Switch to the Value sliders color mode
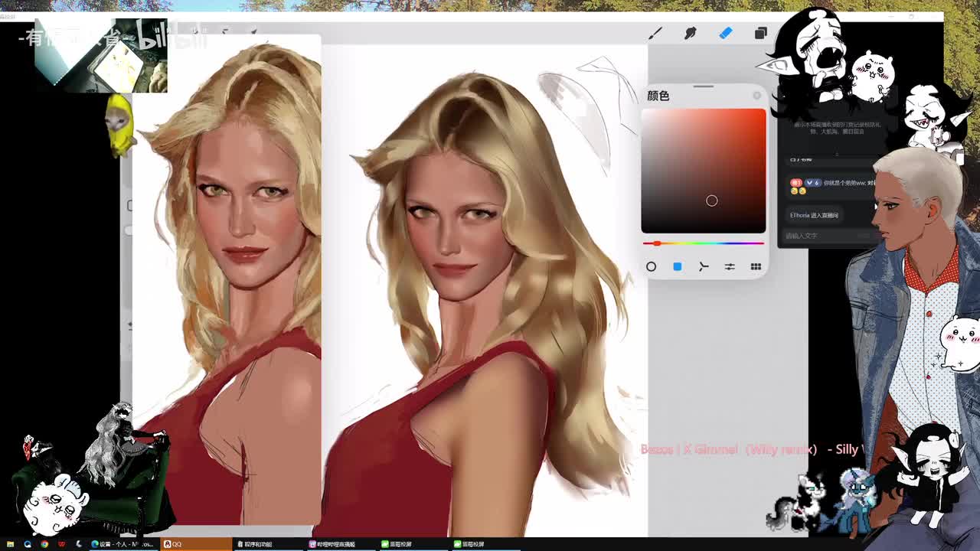 pos(730,266)
